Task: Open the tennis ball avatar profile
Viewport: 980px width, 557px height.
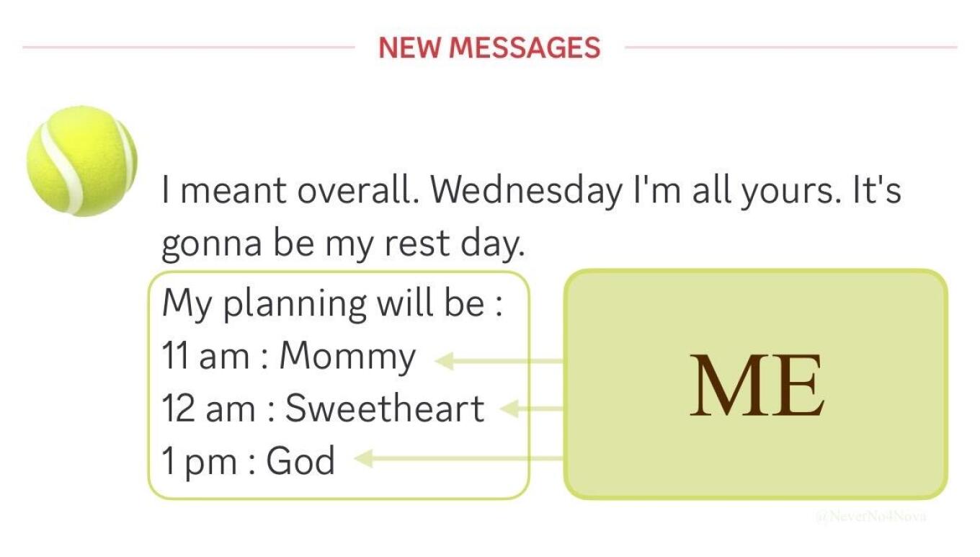Action: (x=81, y=161)
